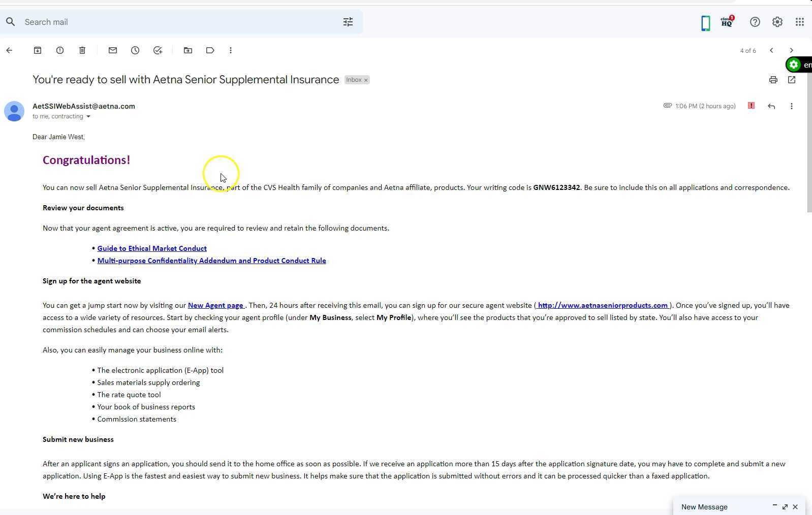Image resolution: width=812 pixels, height=515 pixels.
Task: Add email to Tasks
Action: (x=158, y=50)
